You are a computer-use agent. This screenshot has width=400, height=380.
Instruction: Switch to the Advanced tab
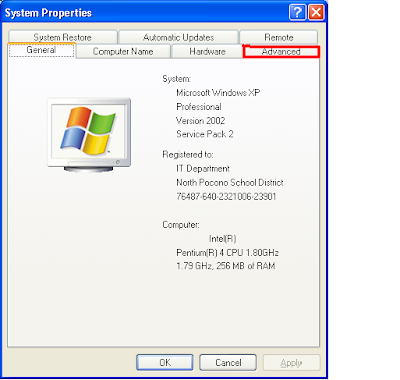click(x=281, y=52)
